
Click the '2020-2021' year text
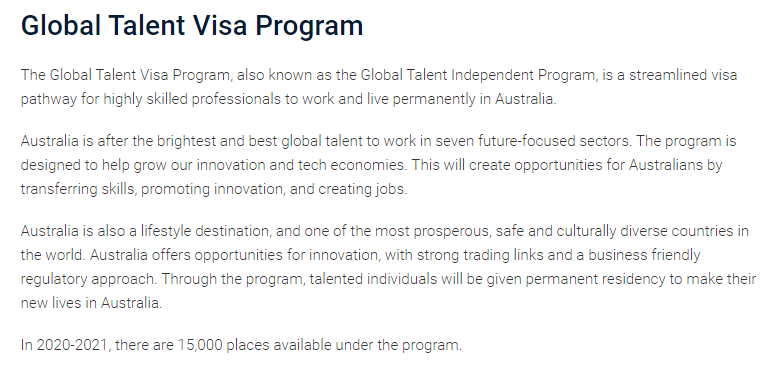tap(72, 345)
